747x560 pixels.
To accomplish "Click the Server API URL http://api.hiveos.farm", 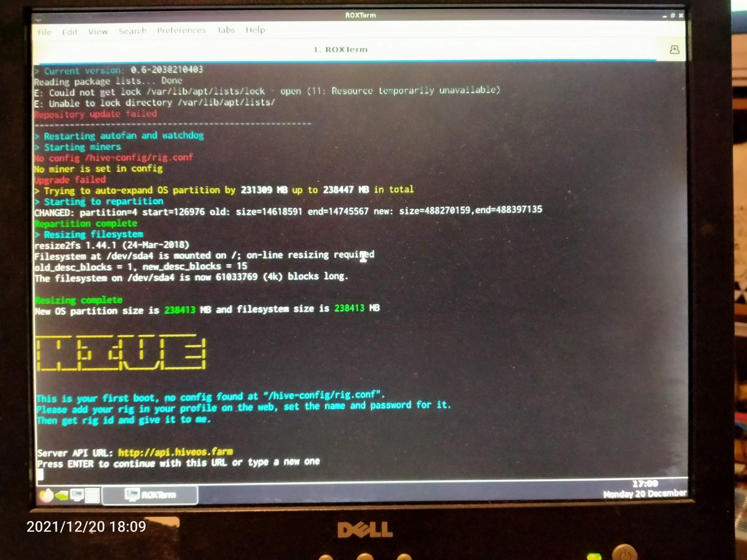I will (176, 452).
